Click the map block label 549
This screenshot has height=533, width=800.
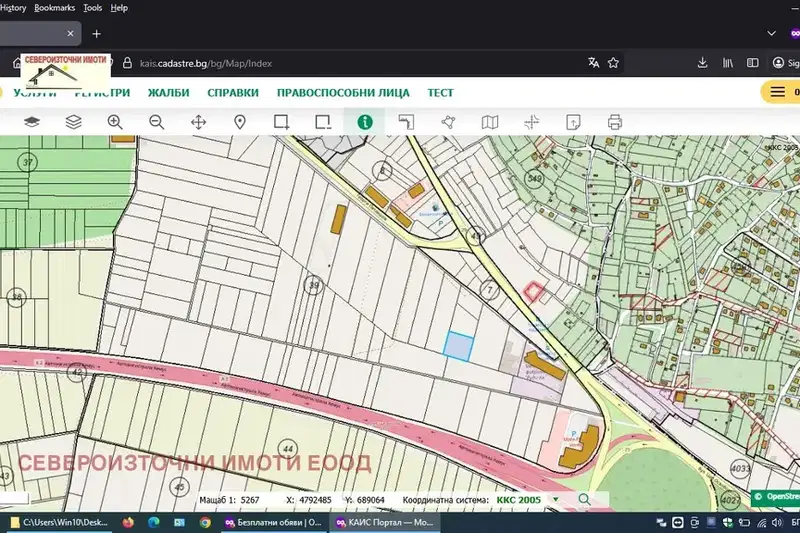[x=534, y=179]
